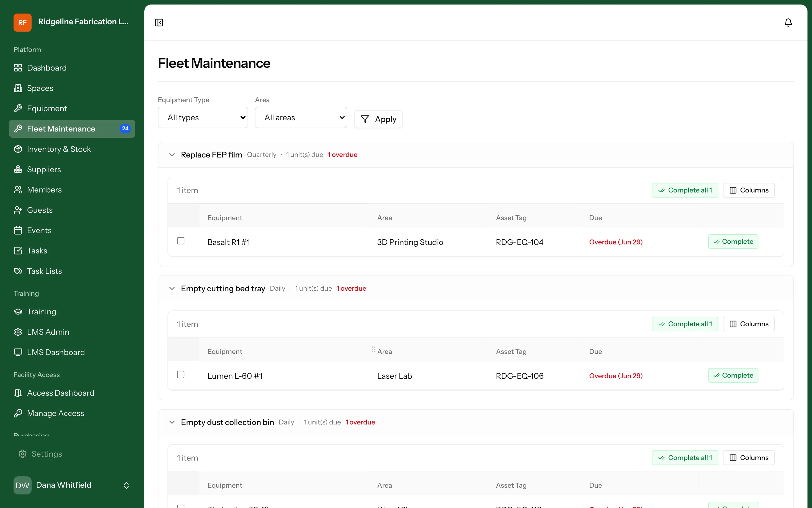Click the Task Lists tags icon
This screenshot has height=508, width=812.
[x=18, y=271]
